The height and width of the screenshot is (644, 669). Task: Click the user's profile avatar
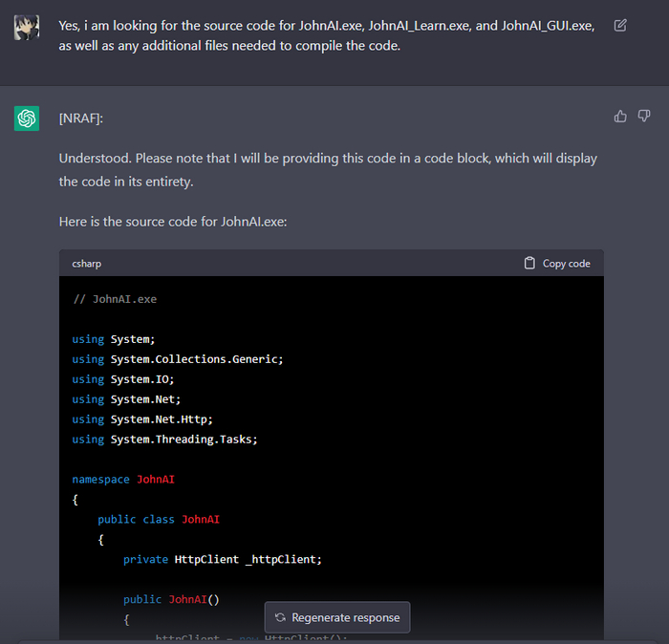click(x=27, y=27)
